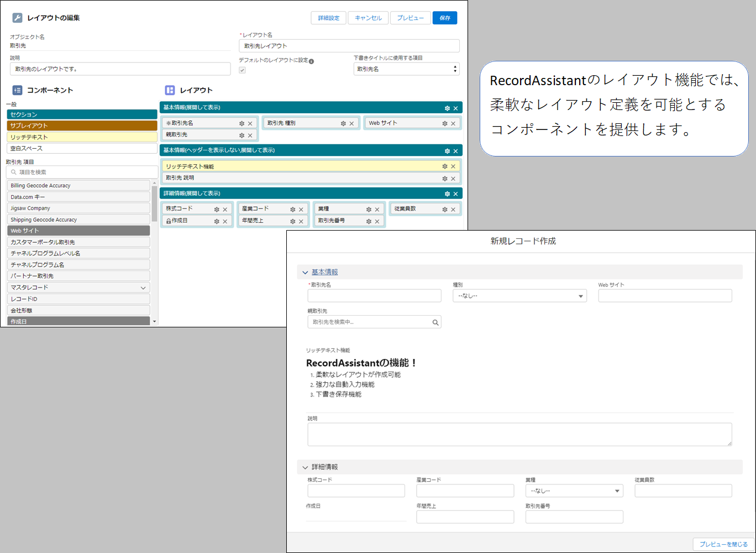Click down arrow of field list scrollbar
Viewport: 756px width, 553px height.
(154, 321)
